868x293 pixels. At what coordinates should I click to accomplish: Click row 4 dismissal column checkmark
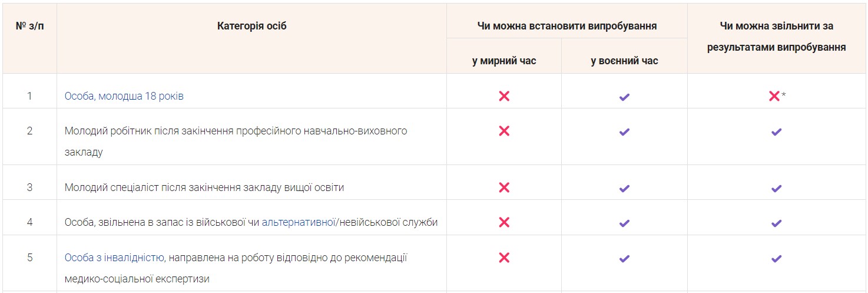pyautogui.click(x=776, y=223)
